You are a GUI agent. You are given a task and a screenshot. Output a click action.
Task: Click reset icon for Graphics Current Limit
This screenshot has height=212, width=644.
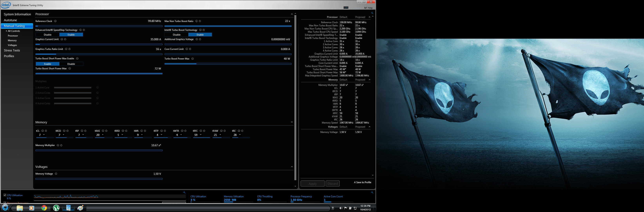pos(65,39)
